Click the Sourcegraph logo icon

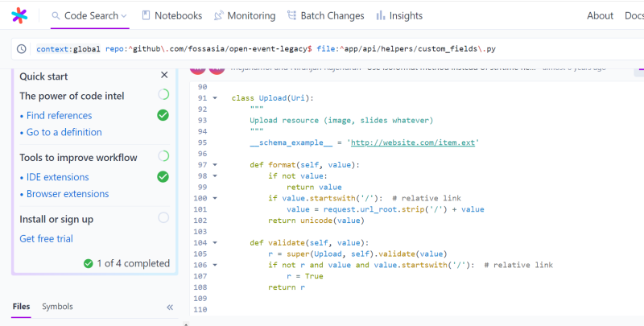point(19,15)
